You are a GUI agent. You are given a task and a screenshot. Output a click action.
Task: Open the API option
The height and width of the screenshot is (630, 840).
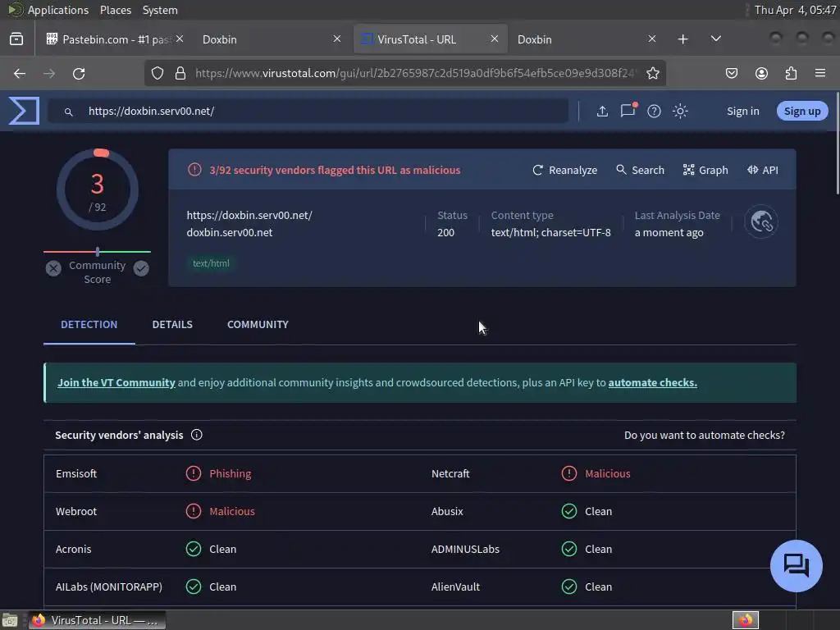pyautogui.click(x=763, y=170)
